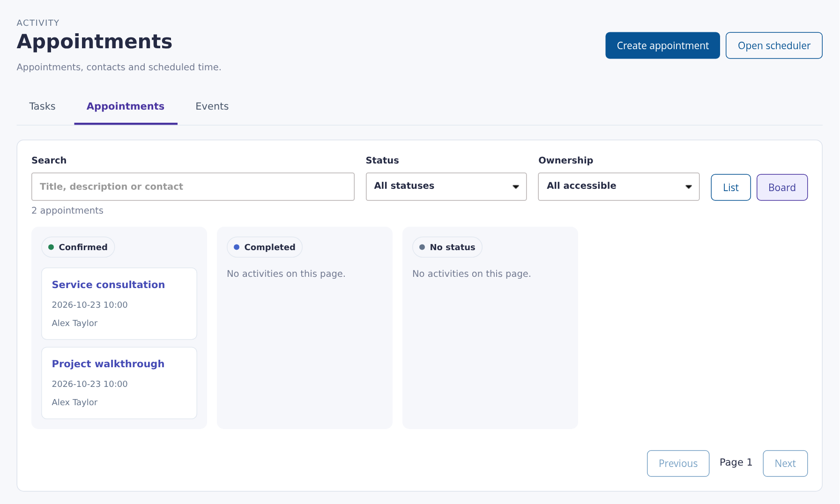840x504 pixels.
Task: Click the gray dot beside No status
Action: pyautogui.click(x=422, y=247)
